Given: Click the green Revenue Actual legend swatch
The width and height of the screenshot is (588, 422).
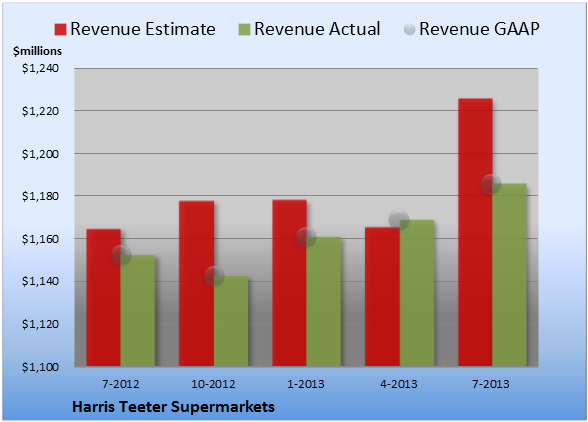Looking at the screenshot, I should (244, 29).
